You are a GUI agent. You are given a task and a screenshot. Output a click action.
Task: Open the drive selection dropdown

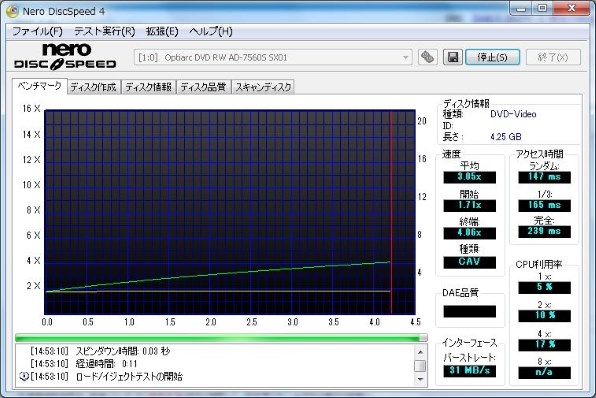[x=273, y=57]
